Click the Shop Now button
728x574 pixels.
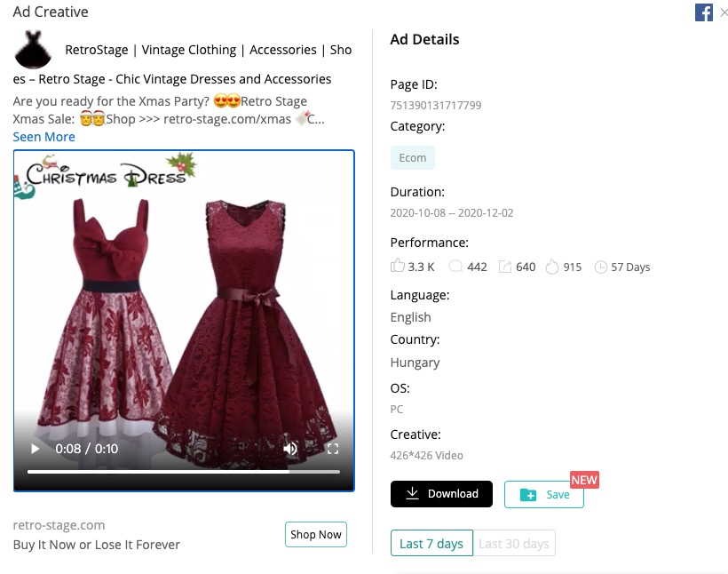click(316, 535)
